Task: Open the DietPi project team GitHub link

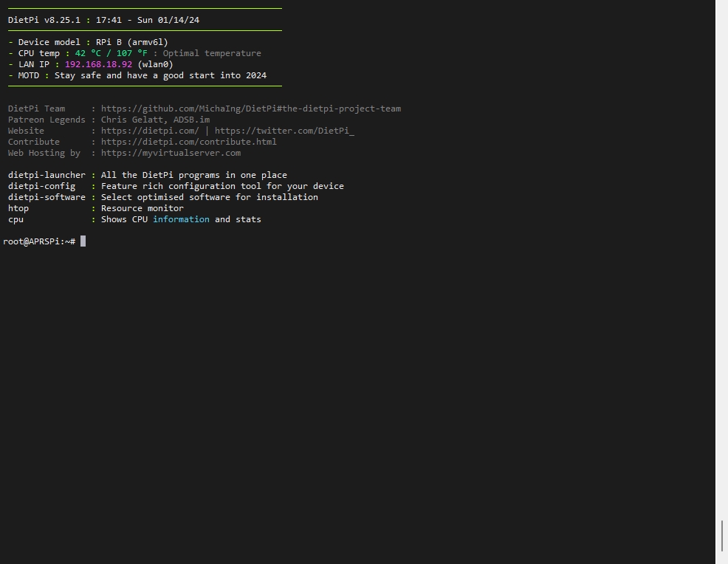Action: point(251,109)
